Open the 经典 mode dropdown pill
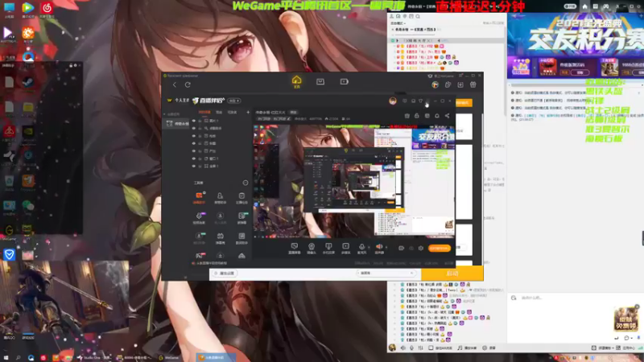 tap(234, 101)
